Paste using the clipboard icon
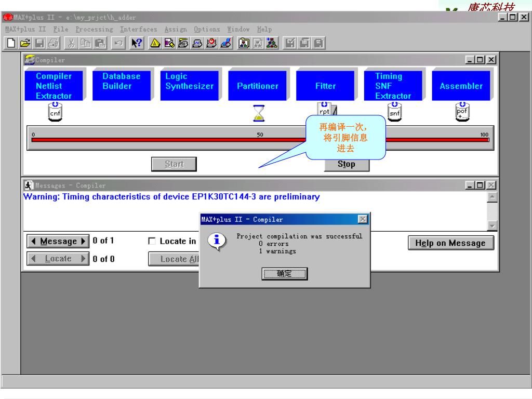This screenshot has height=399, width=532. [99, 43]
